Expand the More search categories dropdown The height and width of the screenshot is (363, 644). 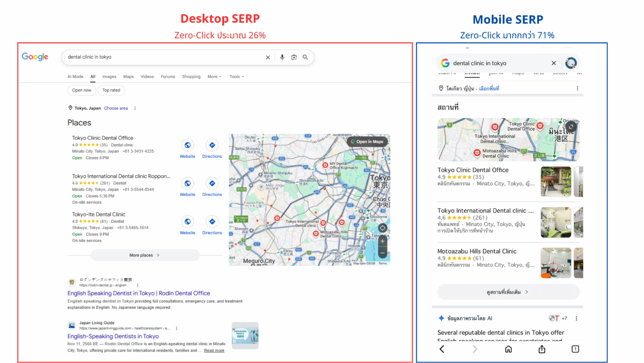tap(214, 77)
